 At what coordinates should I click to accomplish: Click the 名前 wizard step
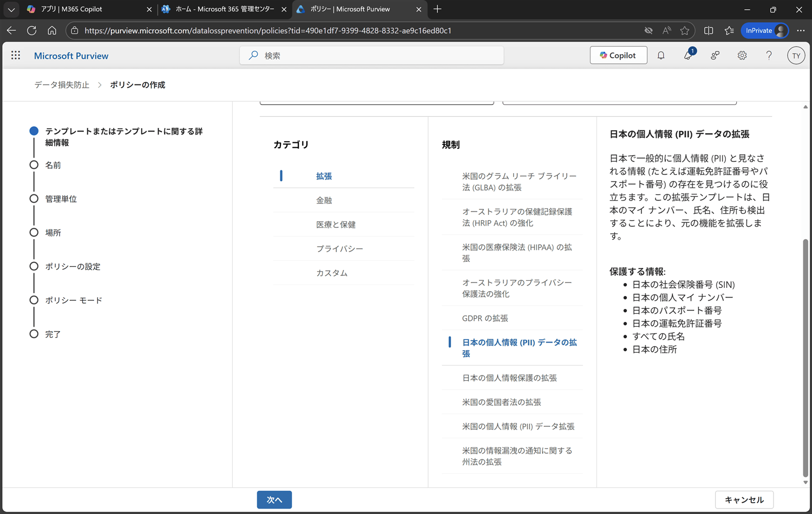53,165
